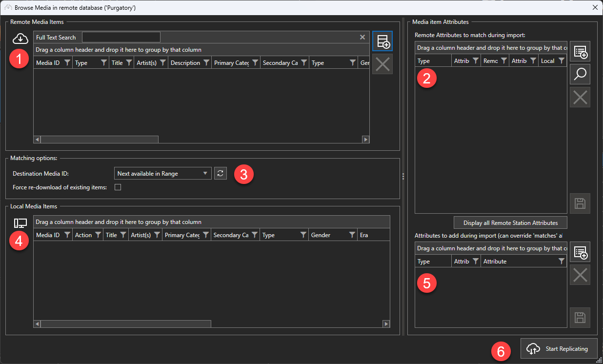Screen dimensions: 603x364
Task: Click the Remote Media Items horizontal scrollbar thumb
Action: click(x=100, y=139)
